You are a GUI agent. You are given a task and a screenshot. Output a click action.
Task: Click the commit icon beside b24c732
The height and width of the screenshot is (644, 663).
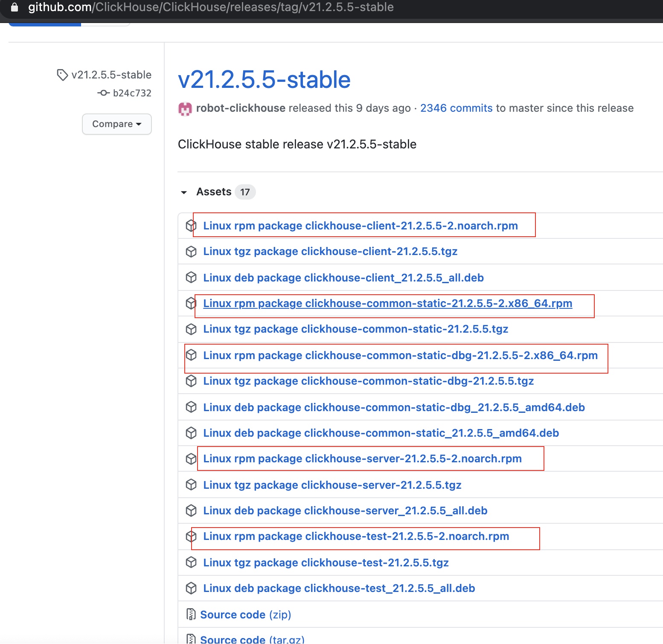[x=103, y=93]
